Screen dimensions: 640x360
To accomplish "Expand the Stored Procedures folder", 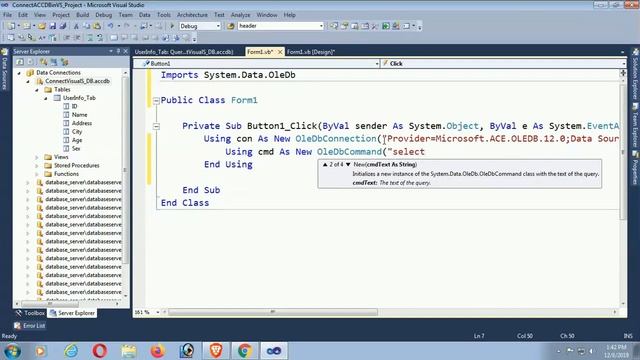I will tap(37, 166).
